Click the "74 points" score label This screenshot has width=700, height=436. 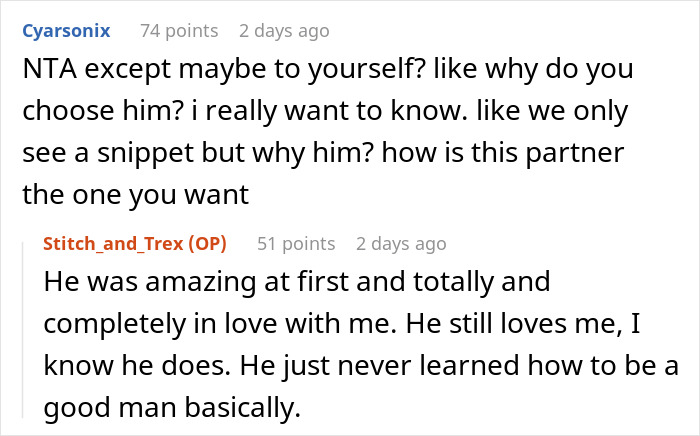point(179,31)
